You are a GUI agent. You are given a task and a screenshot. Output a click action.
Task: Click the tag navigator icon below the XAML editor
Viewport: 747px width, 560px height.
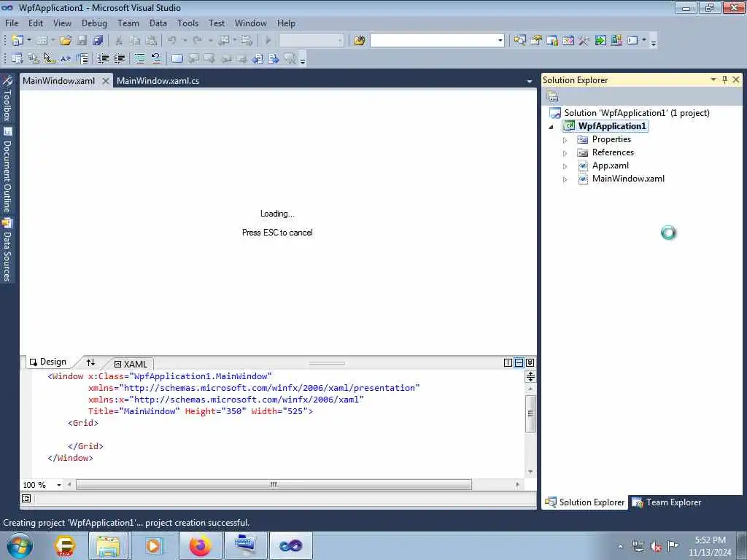(x=26, y=498)
